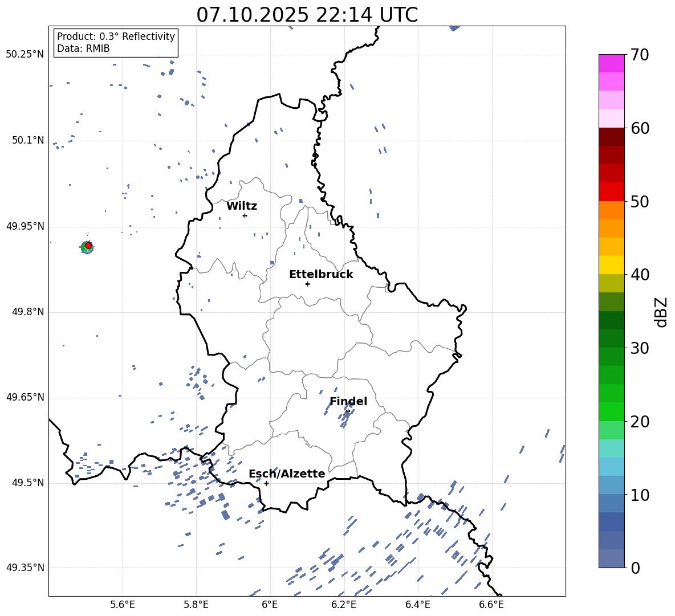Click the olive colorbar segment below 40

pyautogui.click(x=612, y=283)
